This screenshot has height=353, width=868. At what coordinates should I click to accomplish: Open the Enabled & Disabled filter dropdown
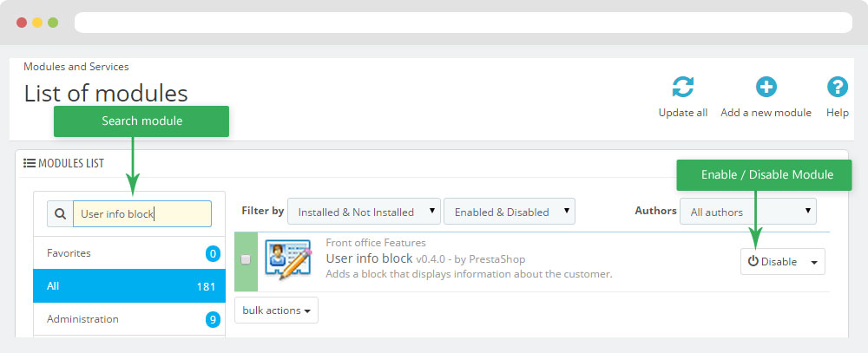(509, 212)
